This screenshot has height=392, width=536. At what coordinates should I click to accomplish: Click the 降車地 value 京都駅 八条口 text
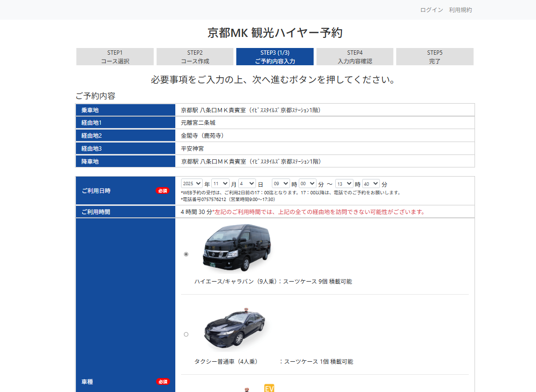click(x=251, y=162)
